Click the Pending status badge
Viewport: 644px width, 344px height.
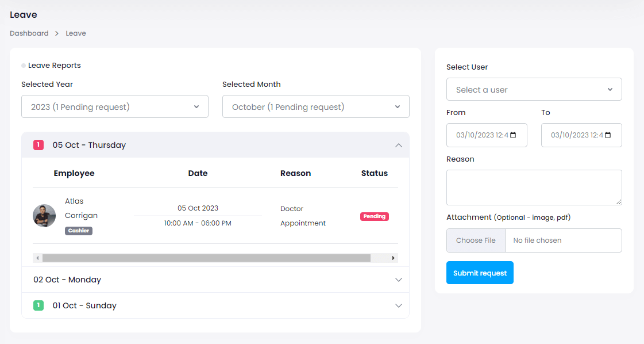pos(375,216)
